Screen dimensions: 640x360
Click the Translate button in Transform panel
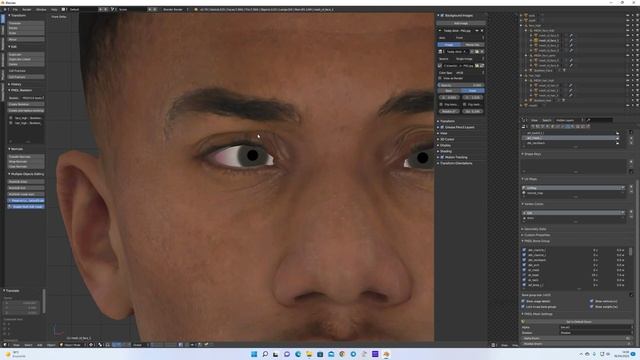click(26, 23)
